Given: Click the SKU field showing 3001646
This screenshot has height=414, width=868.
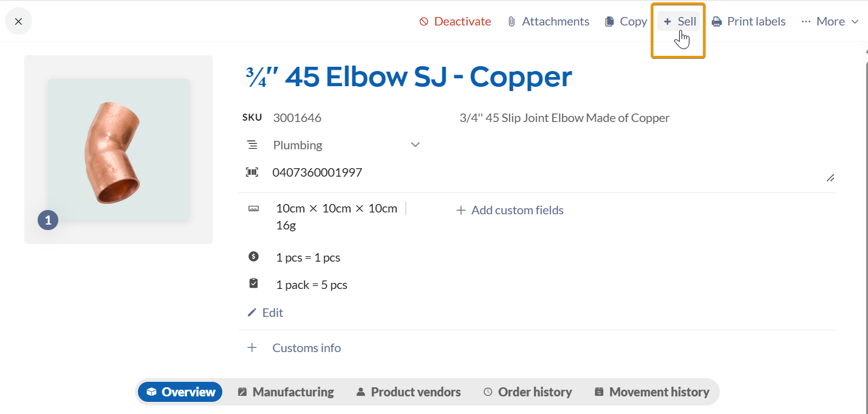Looking at the screenshot, I should 297,118.
